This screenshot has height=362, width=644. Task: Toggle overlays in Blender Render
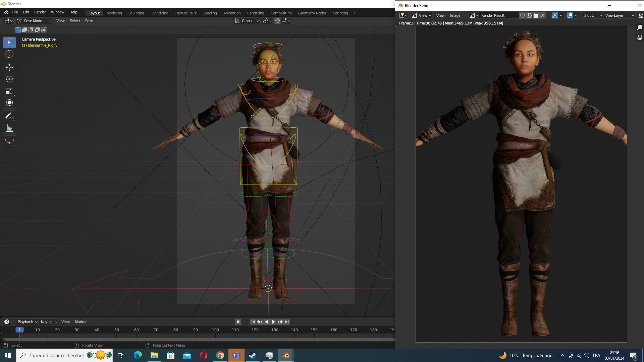(570, 15)
